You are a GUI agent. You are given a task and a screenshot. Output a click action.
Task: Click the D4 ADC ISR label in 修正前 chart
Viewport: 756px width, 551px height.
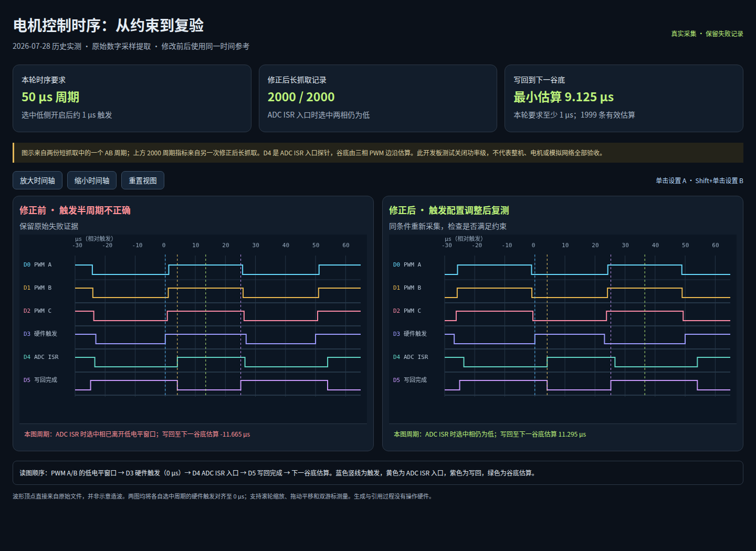point(41,357)
